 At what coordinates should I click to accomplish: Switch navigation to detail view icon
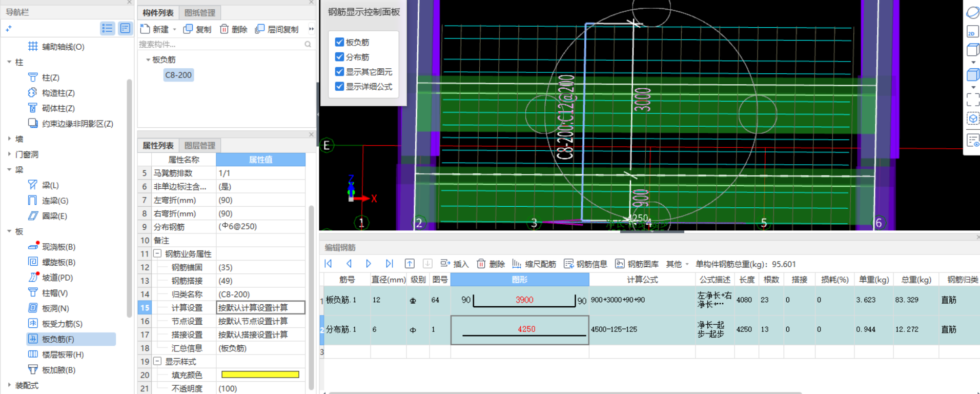click(x=125, y=28)
